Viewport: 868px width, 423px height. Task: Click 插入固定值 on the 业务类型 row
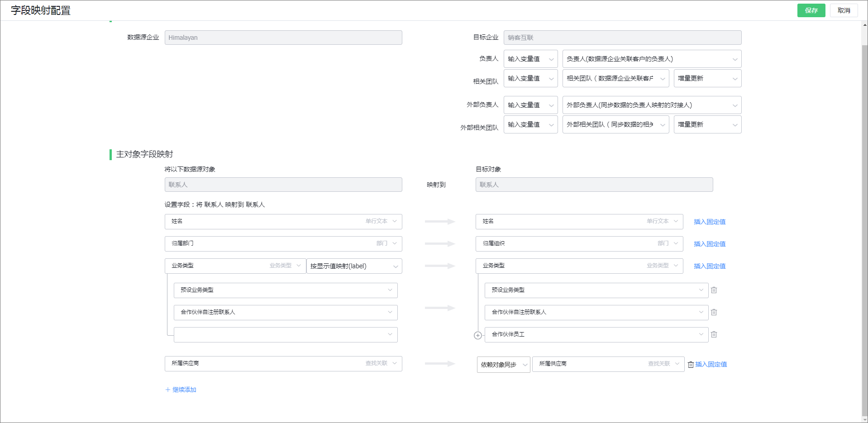pos(709,266)
